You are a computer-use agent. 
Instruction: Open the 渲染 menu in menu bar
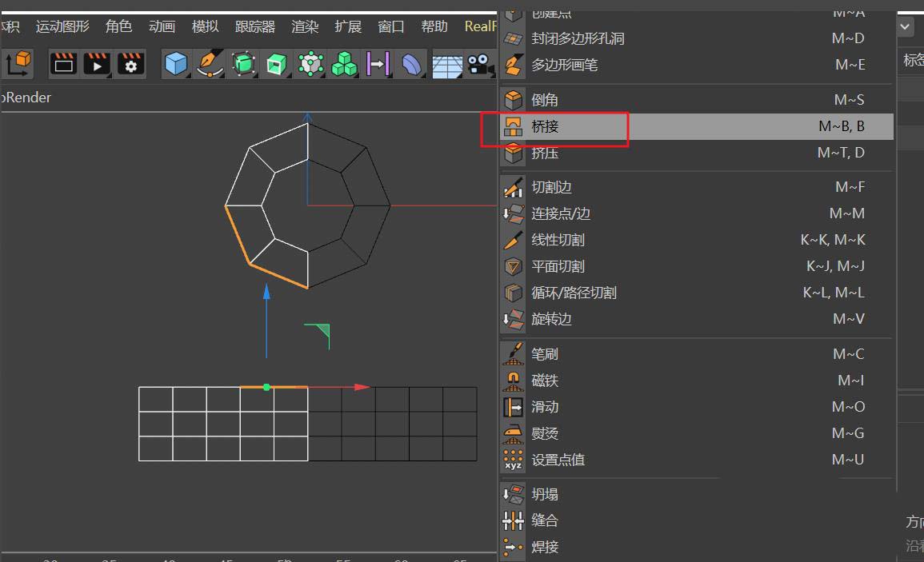point(305,26)
